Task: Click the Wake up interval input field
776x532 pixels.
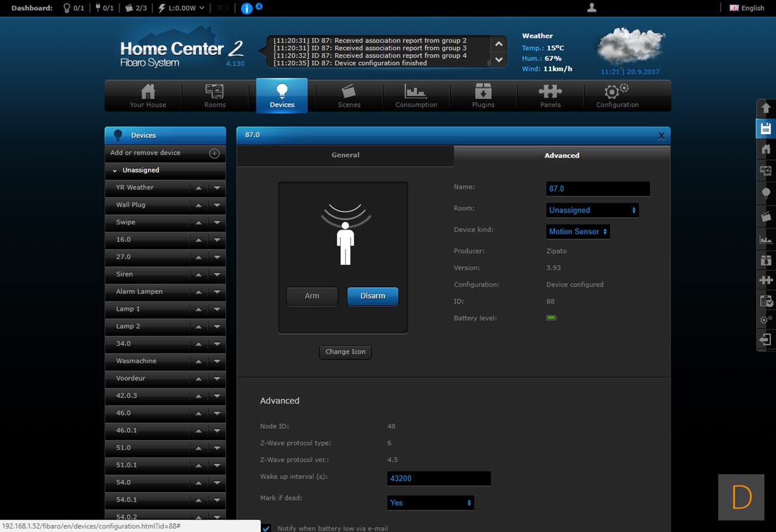Action: pyautogui.click(x=439, y=478)
